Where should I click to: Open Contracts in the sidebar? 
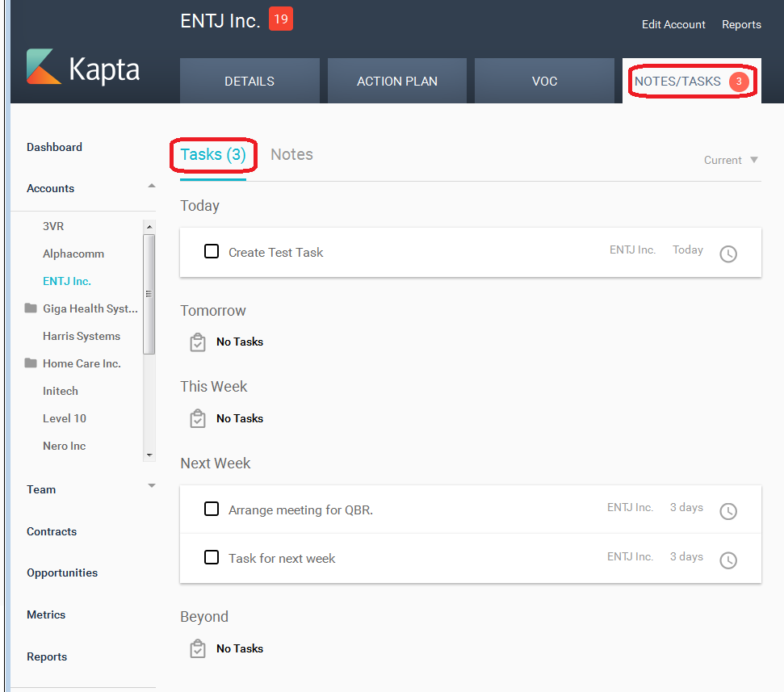click(52, 531)
